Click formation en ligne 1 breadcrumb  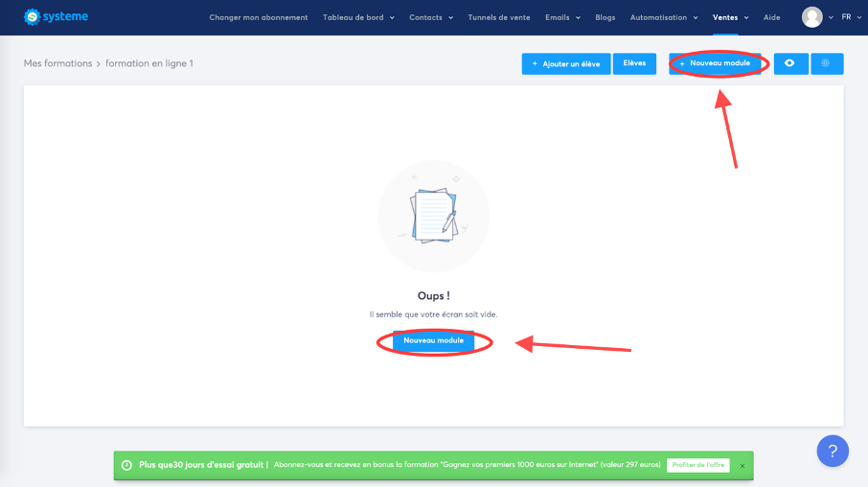pos(149,63)
